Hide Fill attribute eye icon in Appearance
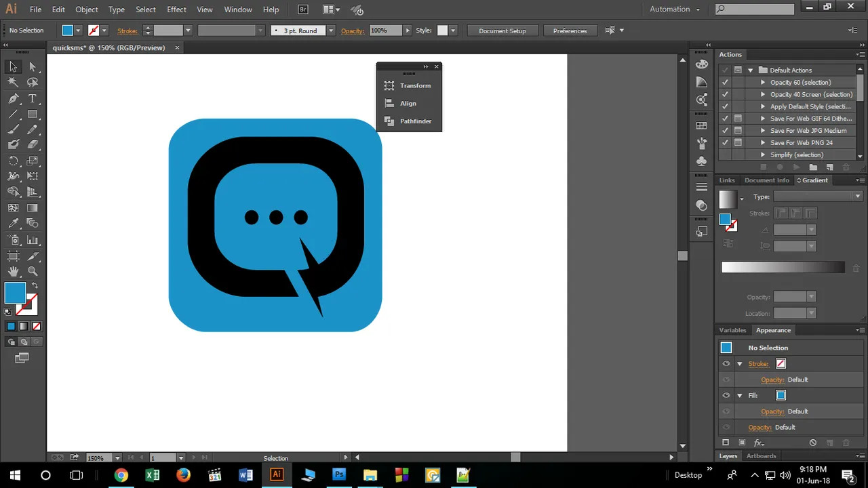The height and width of the screenshot is (488, 868). pos(726,395)
